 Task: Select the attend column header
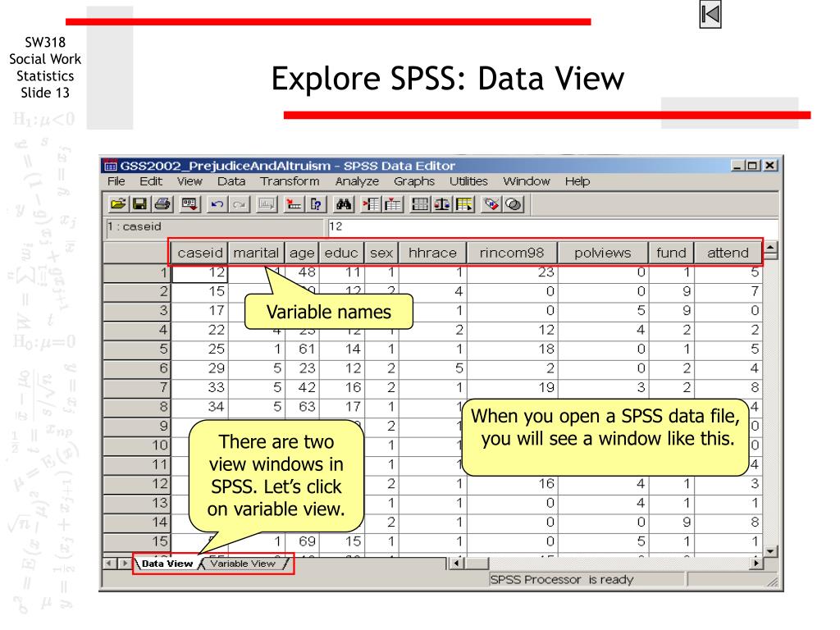[728, 253]
